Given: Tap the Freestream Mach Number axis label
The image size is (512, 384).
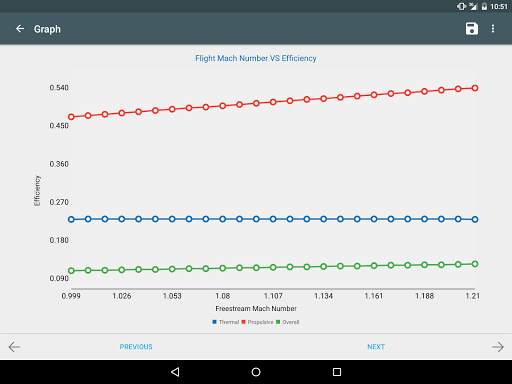Looking at the screenshot, I should pyautogui.click(x=256, y=309).
